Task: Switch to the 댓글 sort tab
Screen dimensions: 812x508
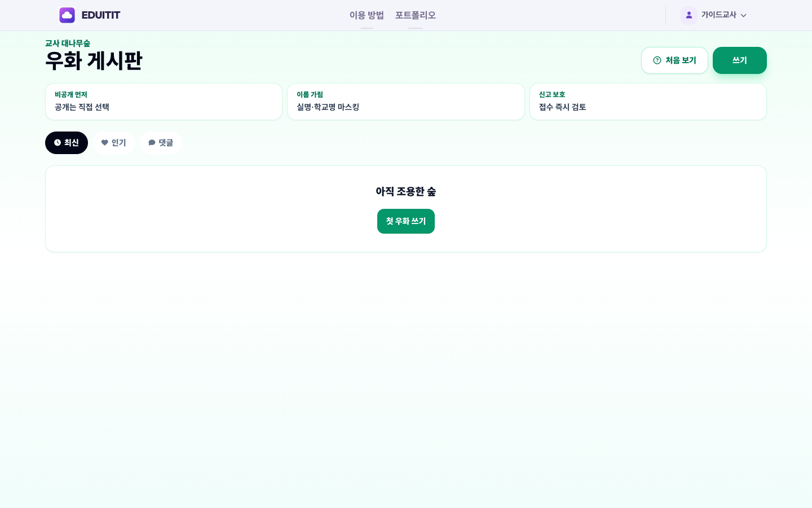Action: [161, 143]
